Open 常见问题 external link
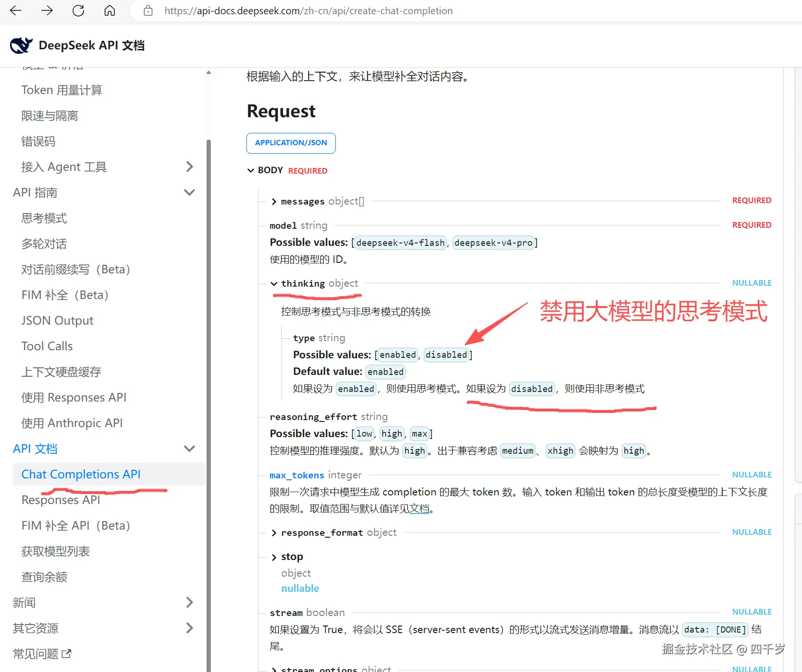 [42, 653]
